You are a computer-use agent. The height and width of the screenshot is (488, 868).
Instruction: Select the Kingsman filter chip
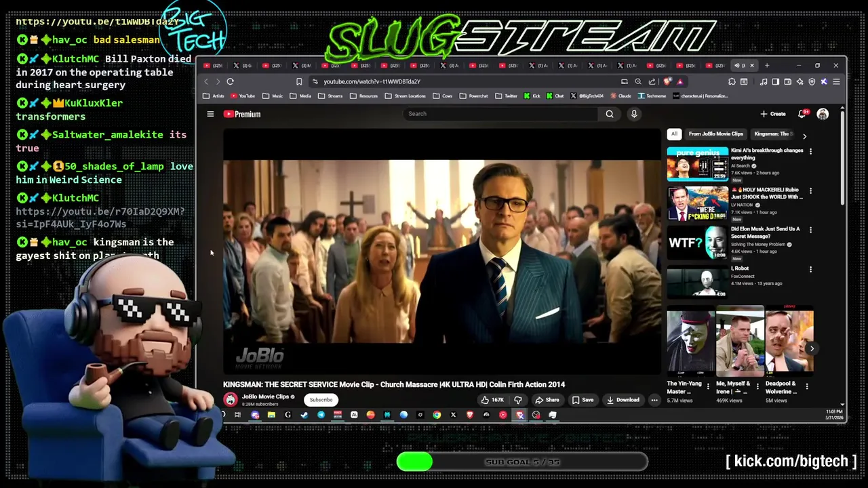(x=773, y=134)
